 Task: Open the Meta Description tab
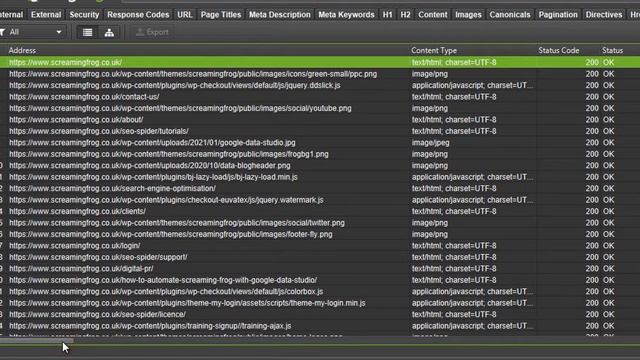280,15
